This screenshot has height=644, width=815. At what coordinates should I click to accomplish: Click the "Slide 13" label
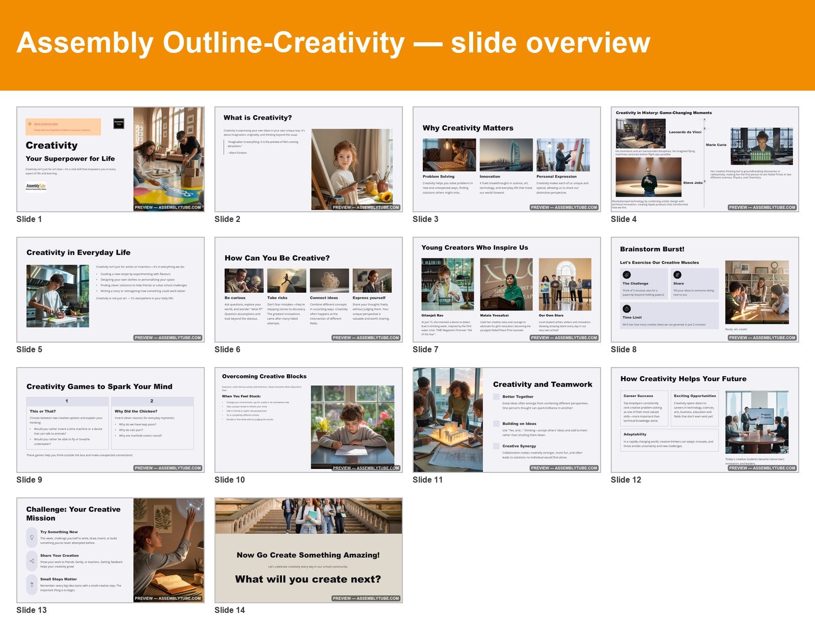click(32, 610)
